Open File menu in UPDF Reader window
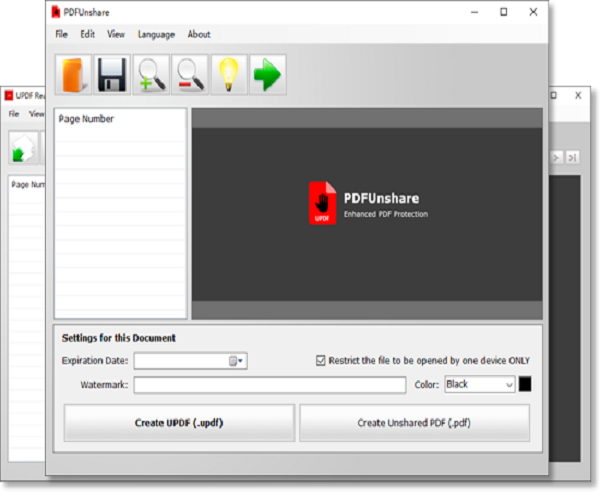The height and width of the screenshot is (500, 600). click(14, 114)
